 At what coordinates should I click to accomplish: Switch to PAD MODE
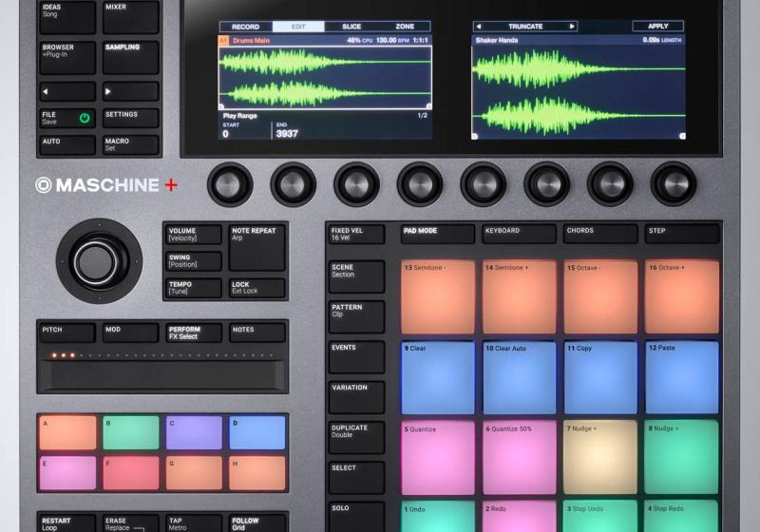438,234
